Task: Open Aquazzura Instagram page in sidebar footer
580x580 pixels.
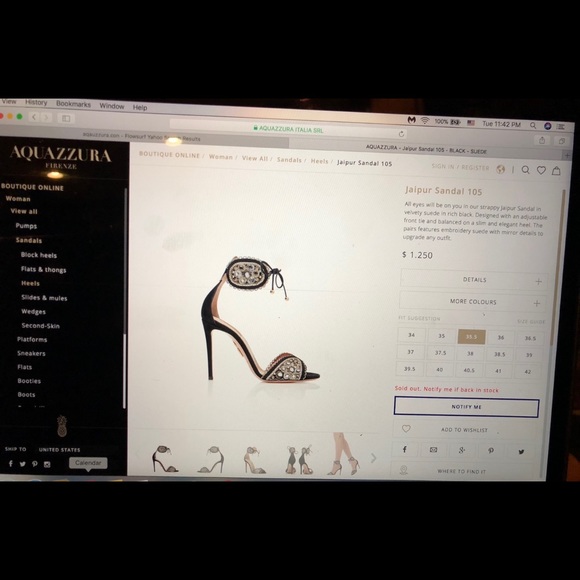Action: pos(47,465)
